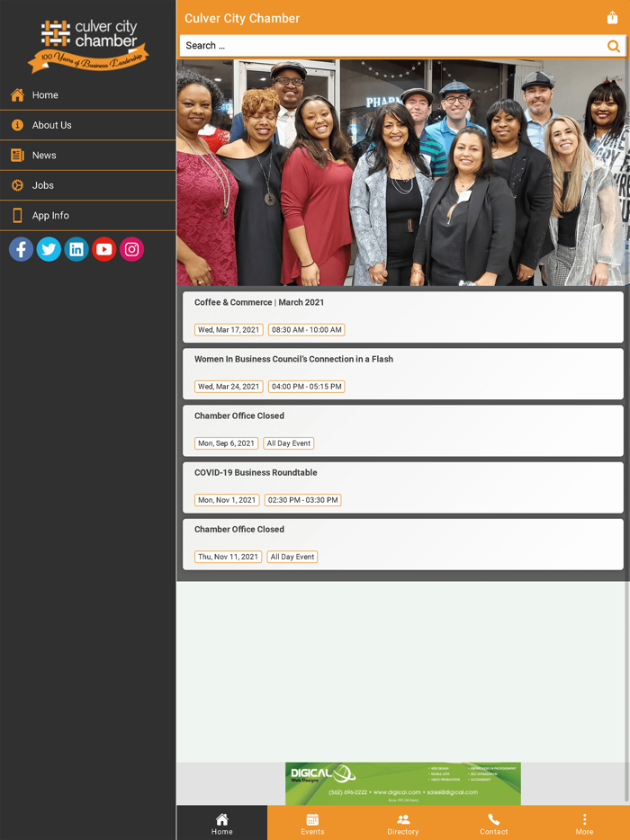
Task: Open LinkedIn social icon
Action: [76, 249]
